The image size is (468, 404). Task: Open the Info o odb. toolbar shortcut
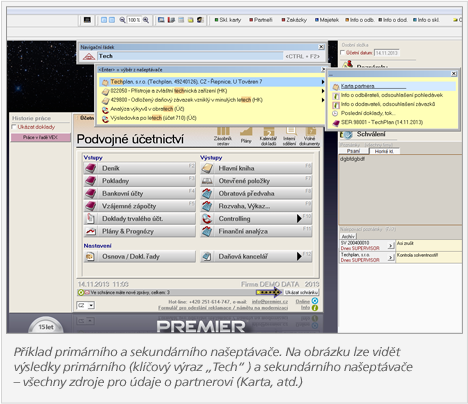pos(359,20)
